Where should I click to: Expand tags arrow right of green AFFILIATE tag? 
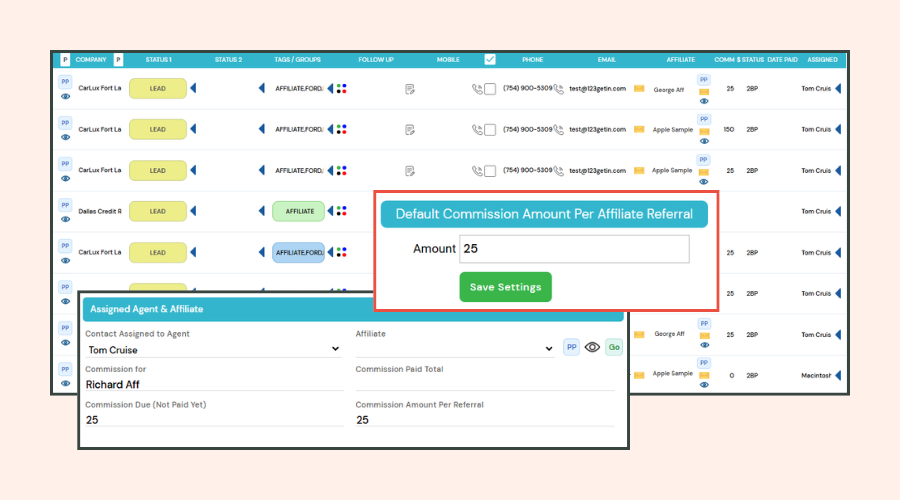[x=330, y=211]
